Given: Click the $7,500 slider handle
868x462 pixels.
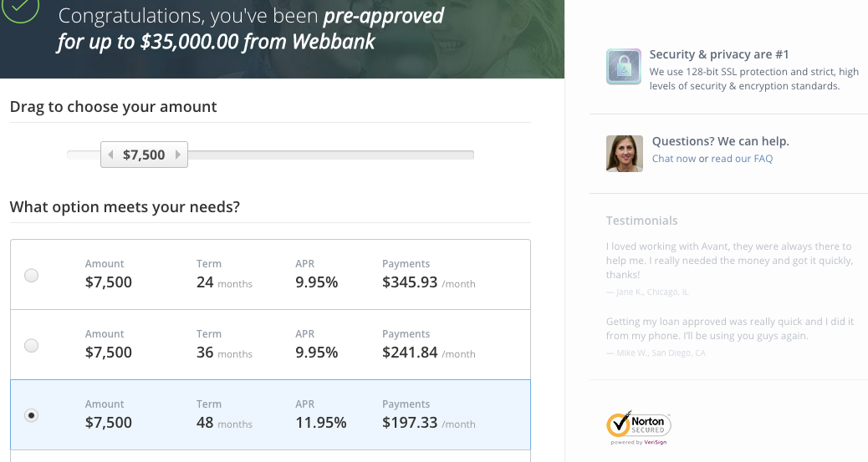Looking at the screenshot, I should pyautogui.click(x=144, y=155).
